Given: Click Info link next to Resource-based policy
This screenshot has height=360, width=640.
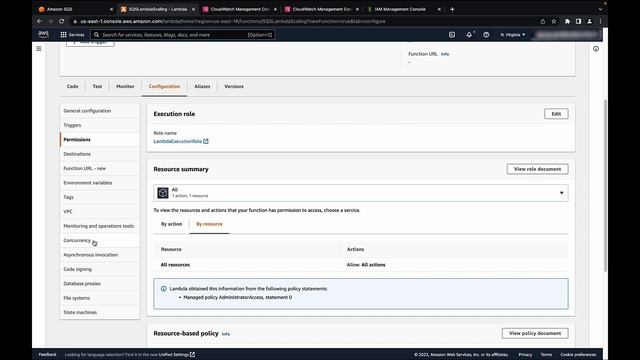Looking at the screenshot, I should pos(226,334).
